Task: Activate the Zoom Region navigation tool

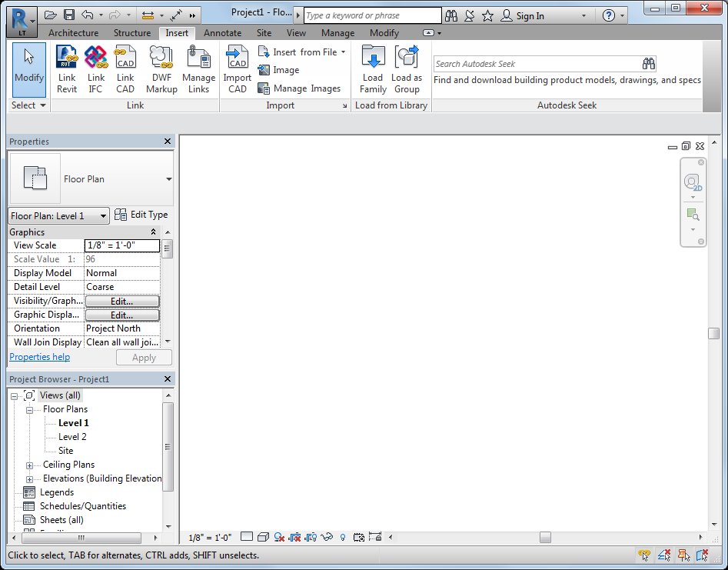Action: click(x=693, y=215)
